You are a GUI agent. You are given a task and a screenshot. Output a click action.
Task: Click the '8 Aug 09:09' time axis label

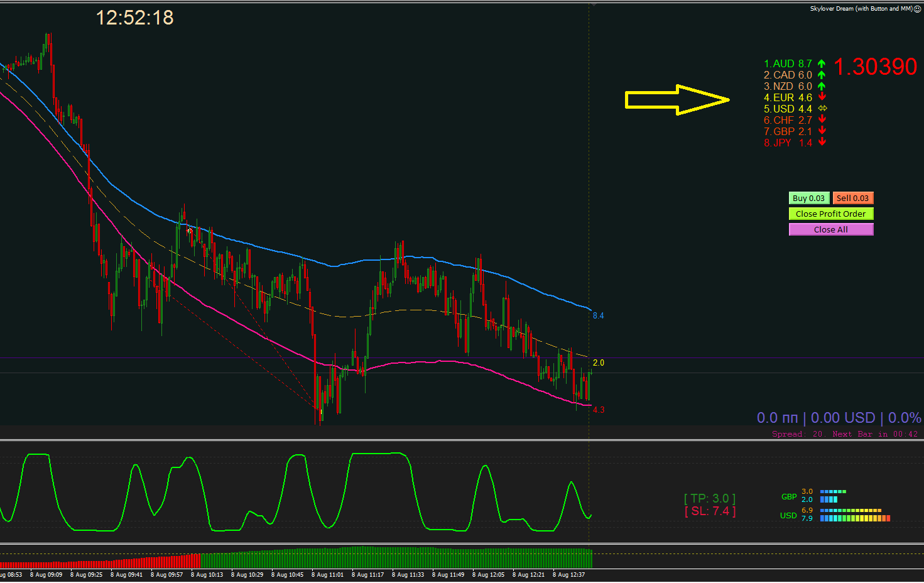coord(46,575)
